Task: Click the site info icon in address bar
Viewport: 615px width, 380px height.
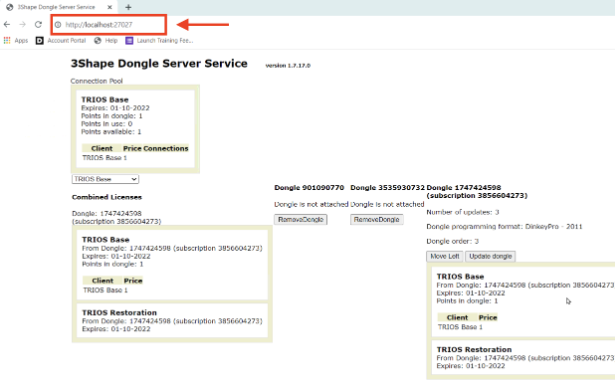Action: (x=58, y=25)
